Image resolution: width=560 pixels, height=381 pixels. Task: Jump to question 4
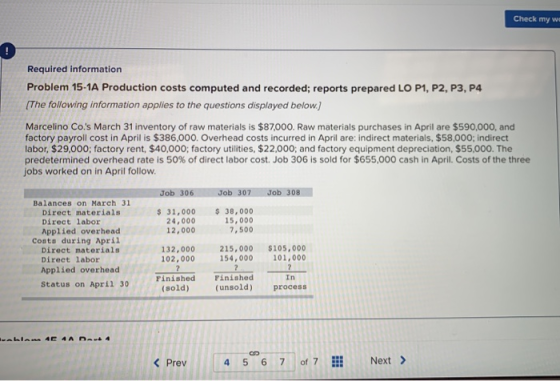(226, 362)
